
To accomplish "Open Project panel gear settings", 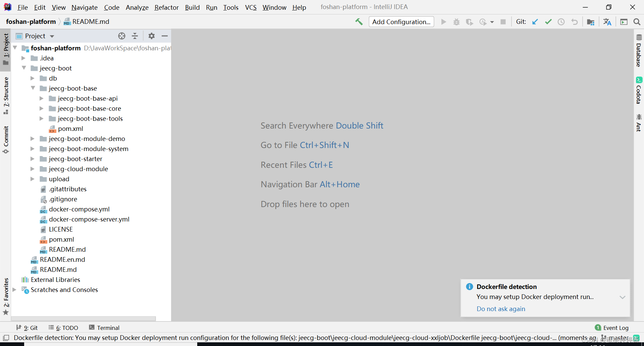I will coord(152,36).
